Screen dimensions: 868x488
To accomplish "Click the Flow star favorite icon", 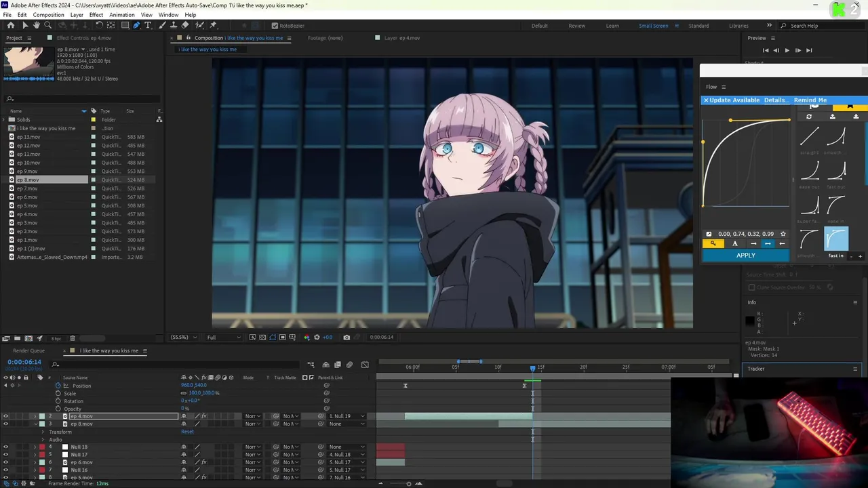I will pos(783,234).
